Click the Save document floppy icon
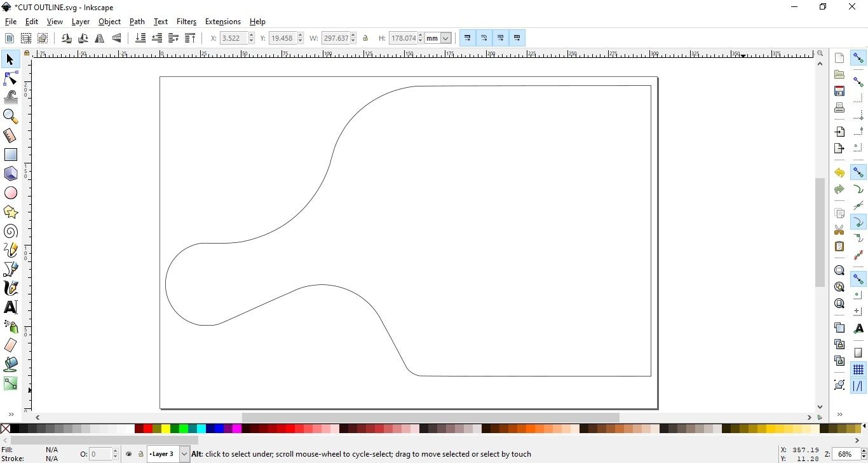The image size is (868, 463). [839, 91]
